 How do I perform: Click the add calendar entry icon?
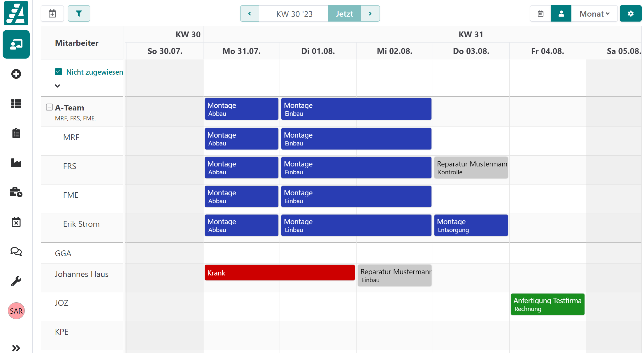click(x=52, y=13)
